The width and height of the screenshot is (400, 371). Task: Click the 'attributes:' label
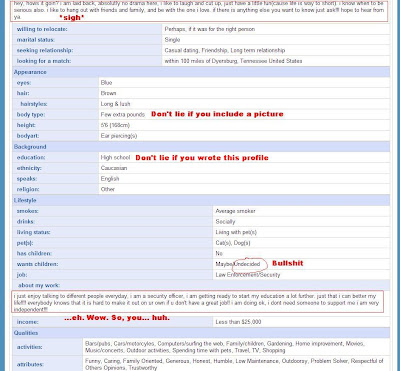tap(30, 365)
